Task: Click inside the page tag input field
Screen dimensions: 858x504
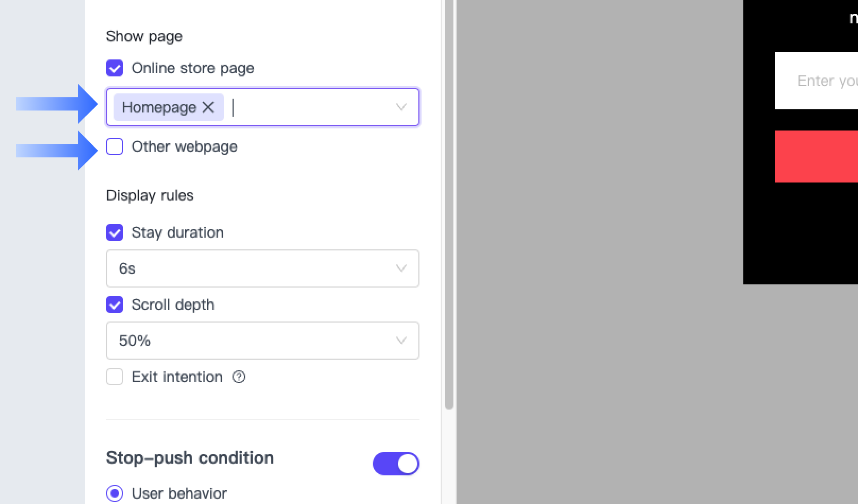Action: pyautogui.click(x=308, y=107)
